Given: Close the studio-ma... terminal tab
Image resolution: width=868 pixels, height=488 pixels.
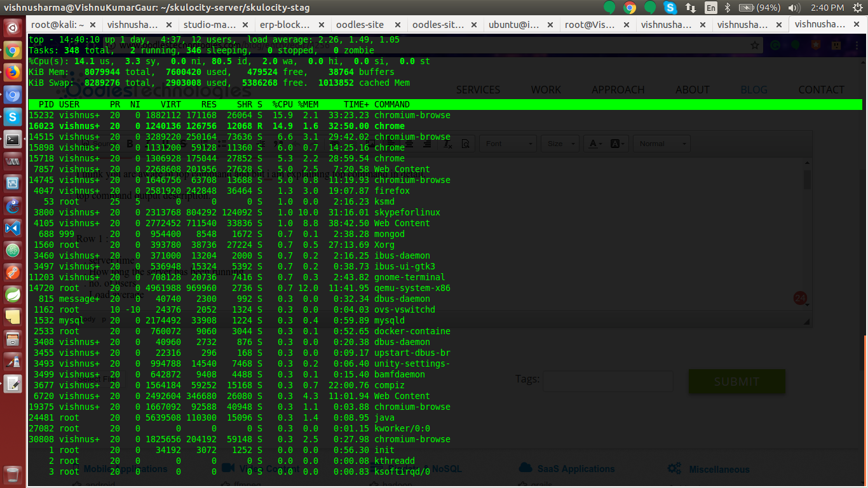Looking at the screenshot, I should pyautogui.click(x=245, y=25).
